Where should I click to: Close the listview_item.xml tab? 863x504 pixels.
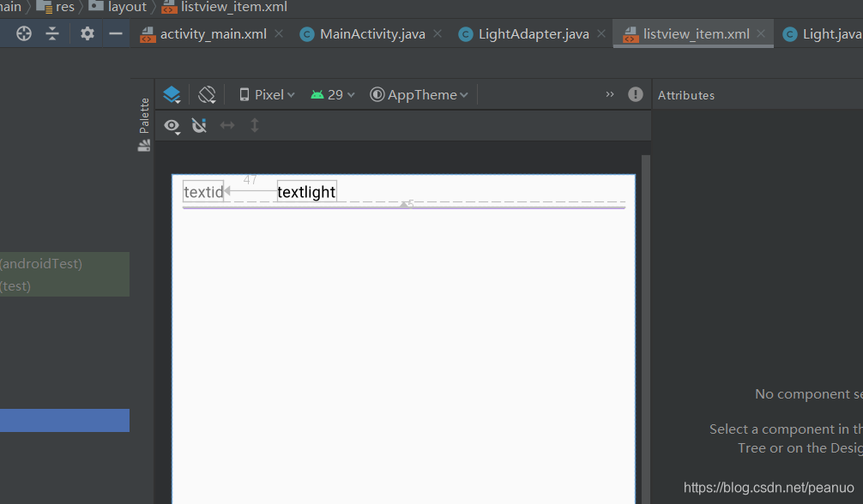761,33
